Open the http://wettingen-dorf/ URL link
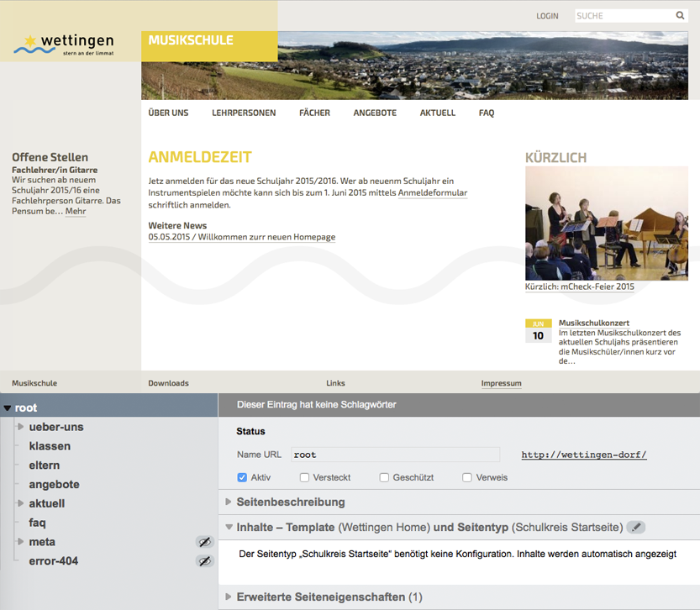 (x=584, y=455)
